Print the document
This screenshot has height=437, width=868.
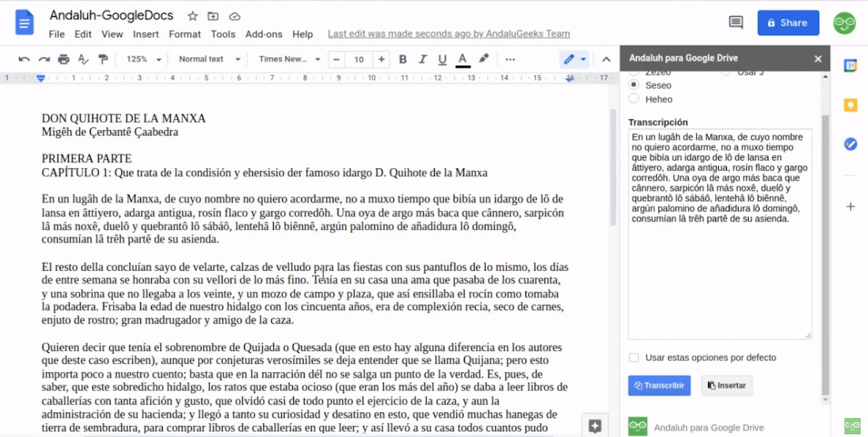click(x=64, y=59)
